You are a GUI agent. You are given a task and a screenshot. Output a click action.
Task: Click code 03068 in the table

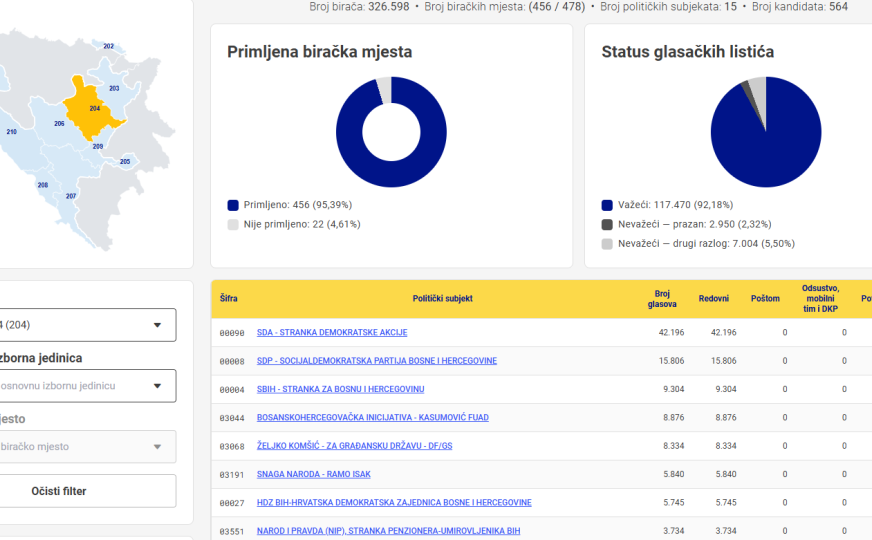pyautogui.click(x=232, y=447)
